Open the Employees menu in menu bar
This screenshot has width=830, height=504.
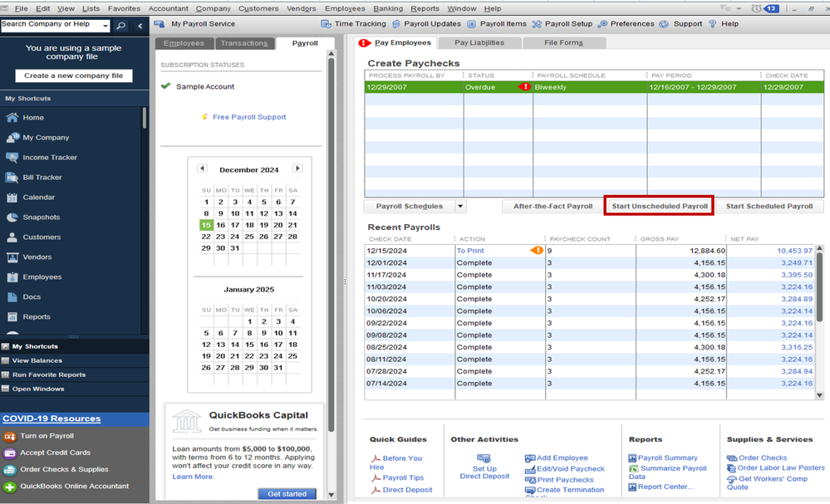pyautogui.click(x=345, y=8)
